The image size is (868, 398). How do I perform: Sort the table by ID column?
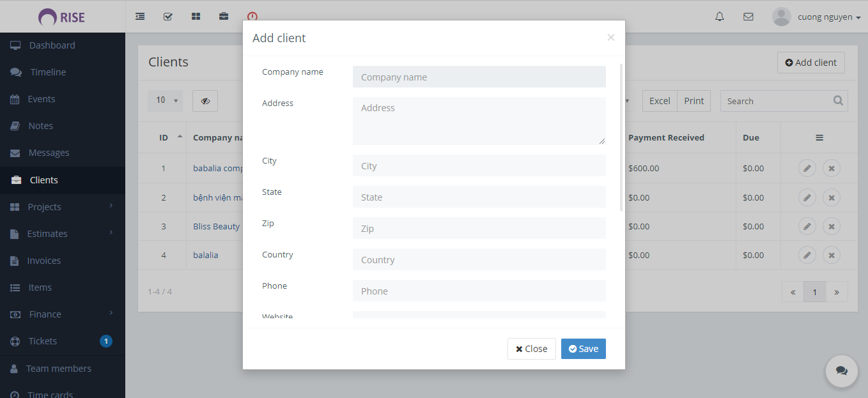164,138
